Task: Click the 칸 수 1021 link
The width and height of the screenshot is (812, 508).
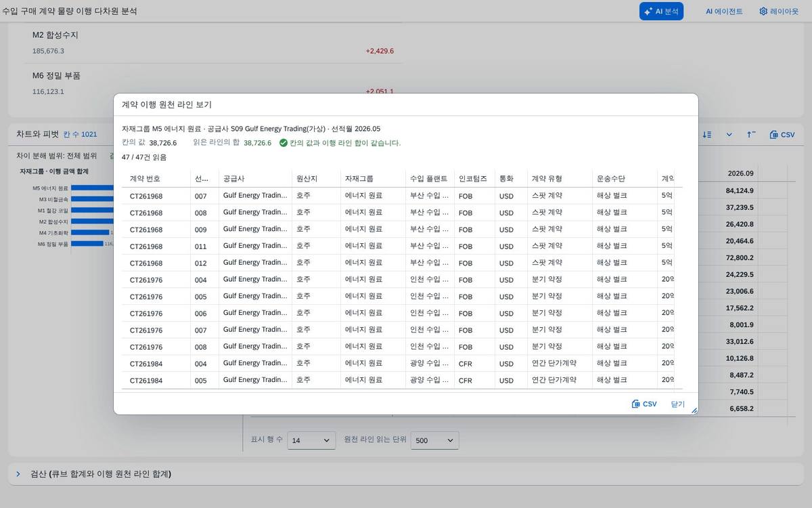Action: [x=80, y=135]
